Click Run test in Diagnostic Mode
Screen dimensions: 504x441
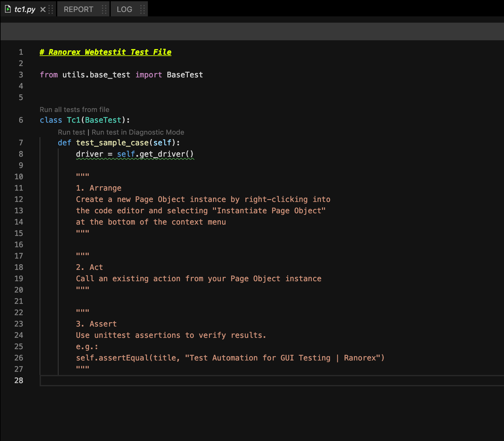click(x=138, y=132)
